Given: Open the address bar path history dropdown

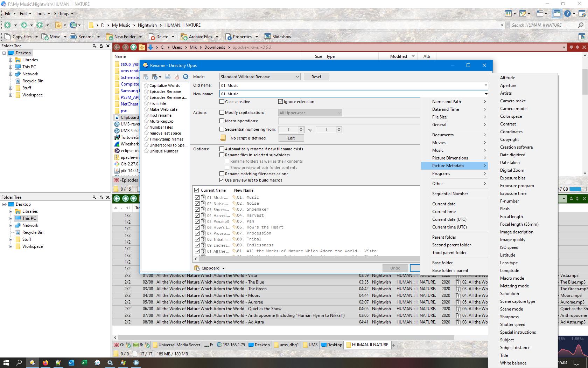Looking at the screenshot, I should tap(502, 25).
